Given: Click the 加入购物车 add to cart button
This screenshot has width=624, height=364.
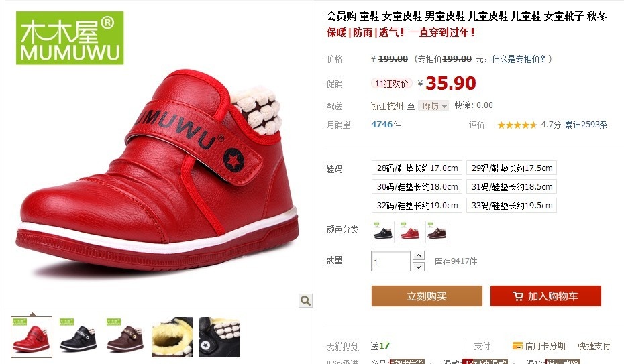Looking at the screenshot, I should click(x=545, y=296).
